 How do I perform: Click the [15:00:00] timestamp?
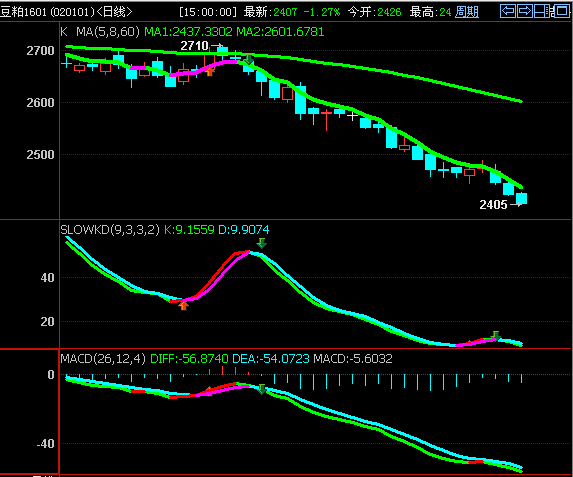coord(208,12)
